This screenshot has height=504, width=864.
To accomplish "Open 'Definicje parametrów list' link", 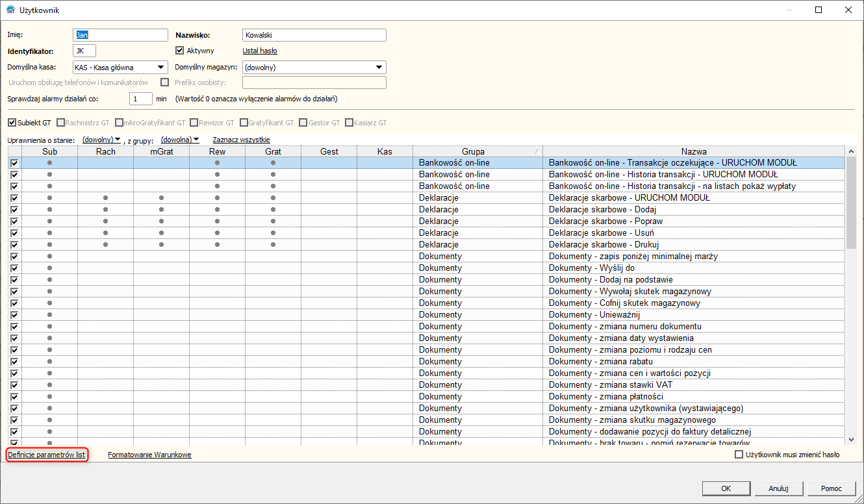I will tap(47, 455).
